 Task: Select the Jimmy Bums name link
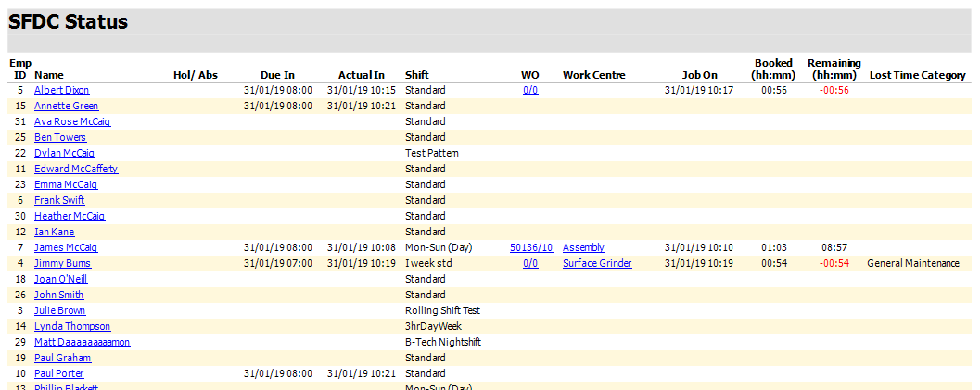[x=62, y=263]
